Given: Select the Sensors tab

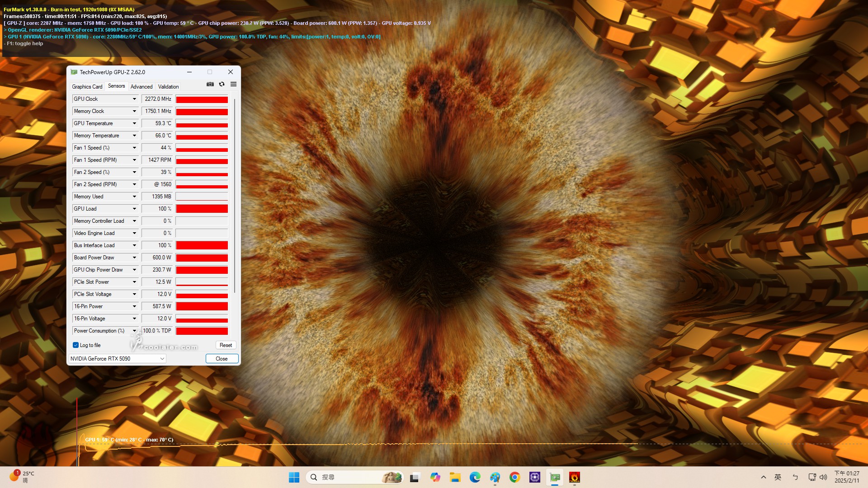Looking at the screenshot, I should click(x=116, y=86).
